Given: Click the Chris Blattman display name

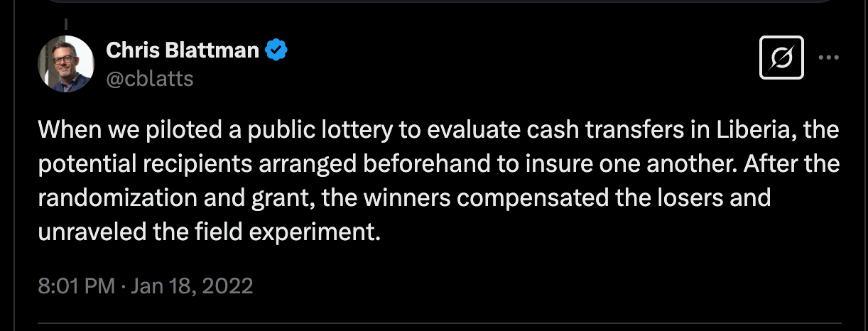Looking at the screenshot, I should click(183, 50).
